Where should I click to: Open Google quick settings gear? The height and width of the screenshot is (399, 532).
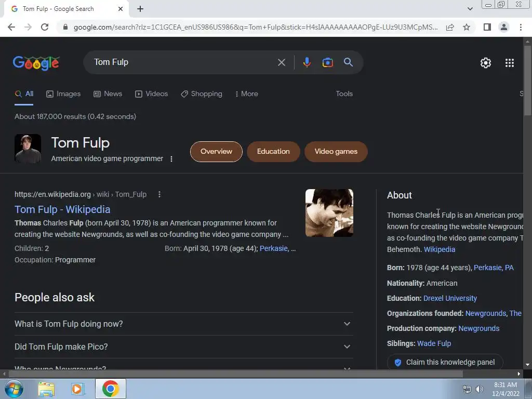pos(486,63)
